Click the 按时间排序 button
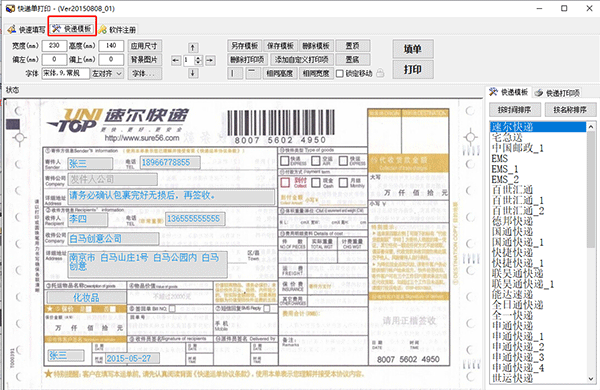This screenshot has height=390, width=600. 515,110
